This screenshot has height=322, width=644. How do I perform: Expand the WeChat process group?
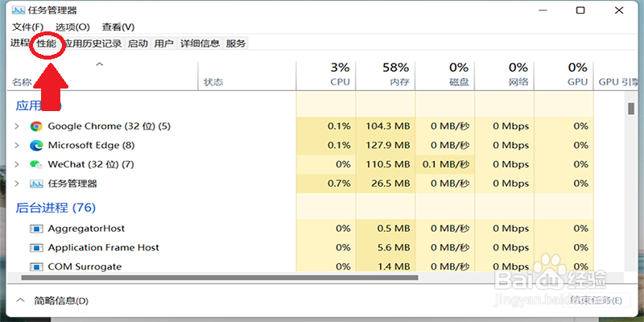coord(17,165)
